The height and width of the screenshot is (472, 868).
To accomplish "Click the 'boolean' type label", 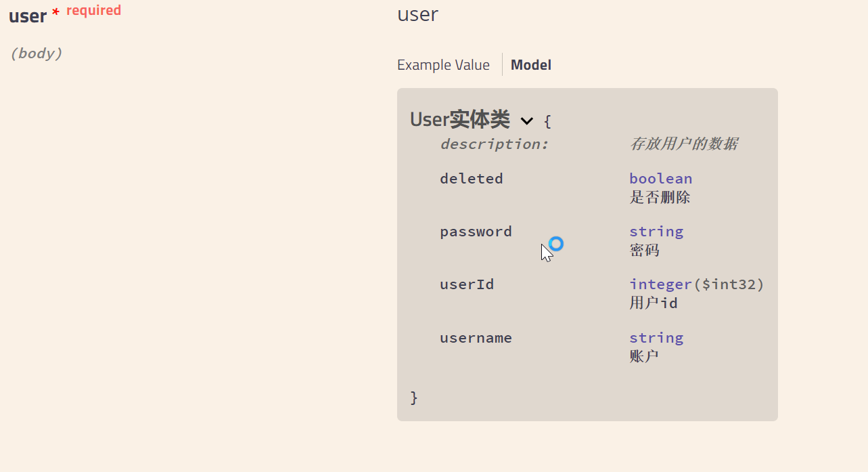I will tap(661, 179).
